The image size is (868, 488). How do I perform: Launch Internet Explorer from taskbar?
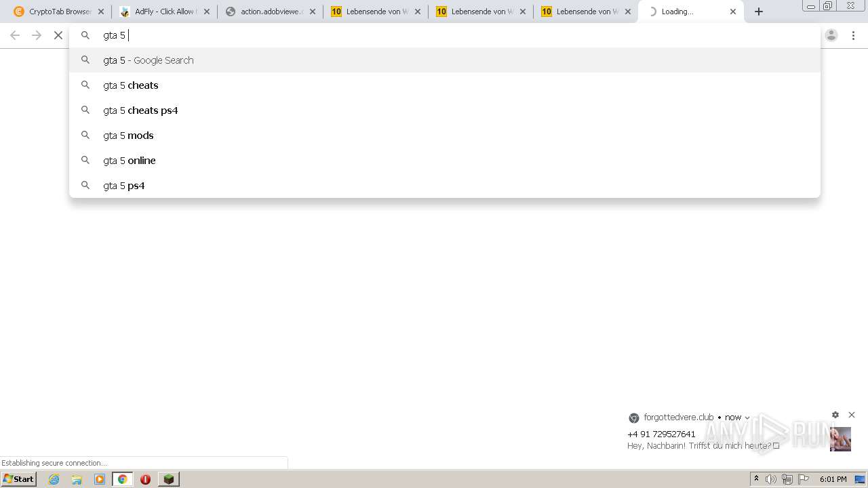(54, 479)
